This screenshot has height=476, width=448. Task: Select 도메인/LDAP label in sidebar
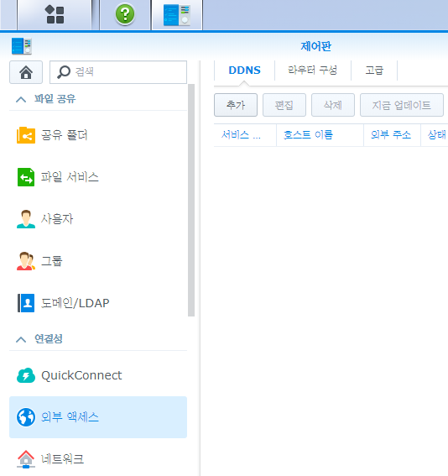[x=76, y=303]
